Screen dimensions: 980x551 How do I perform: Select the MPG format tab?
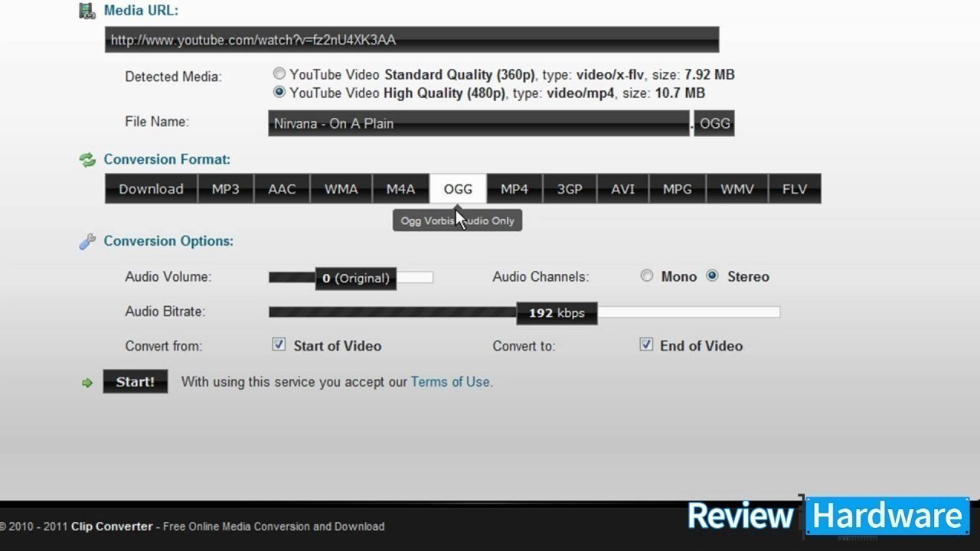click(678, 189)
